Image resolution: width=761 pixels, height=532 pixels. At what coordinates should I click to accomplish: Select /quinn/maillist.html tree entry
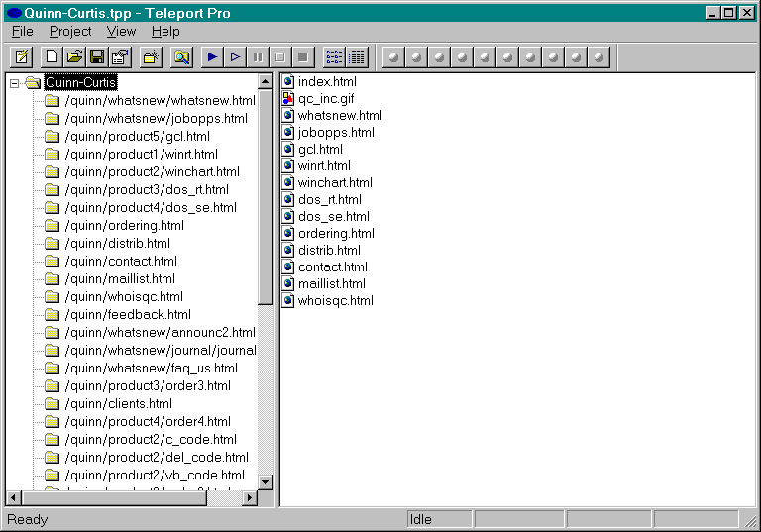120,279
